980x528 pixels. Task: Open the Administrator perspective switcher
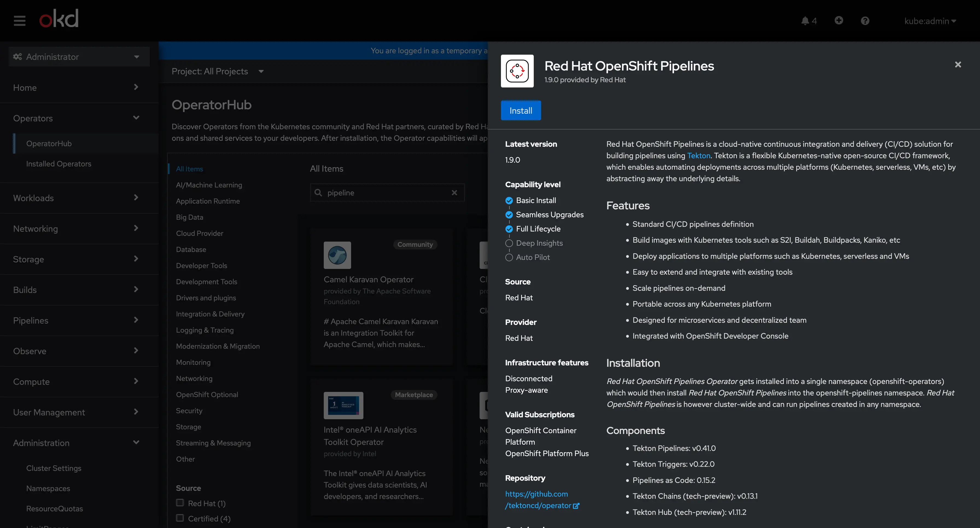(x=79, y=57)
